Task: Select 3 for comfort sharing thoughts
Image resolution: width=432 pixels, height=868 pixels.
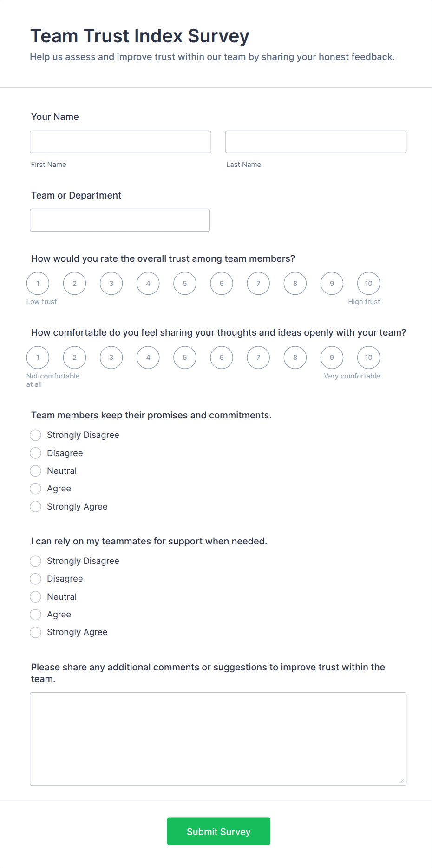Action: point(111,358)
